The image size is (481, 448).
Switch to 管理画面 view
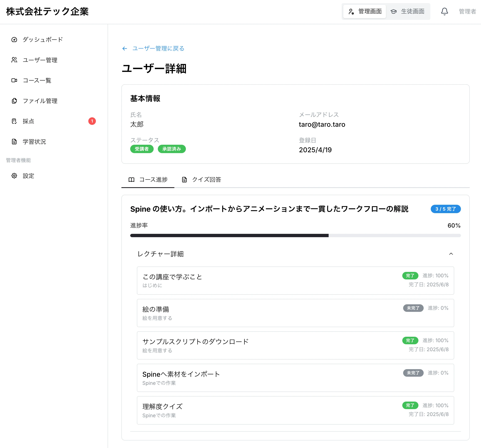pos(365,11)
